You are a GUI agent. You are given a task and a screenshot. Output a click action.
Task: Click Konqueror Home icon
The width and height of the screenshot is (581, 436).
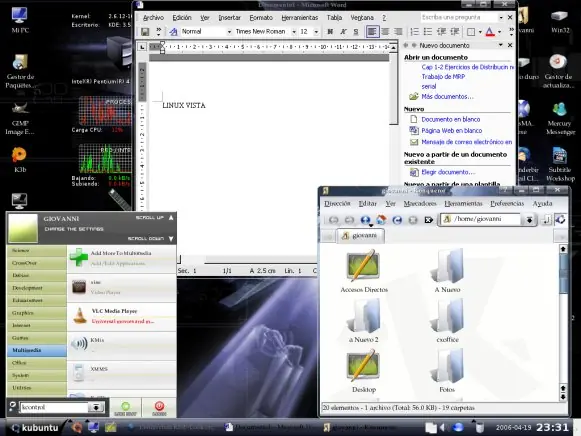pyautogui.click(x=381, y=220)
